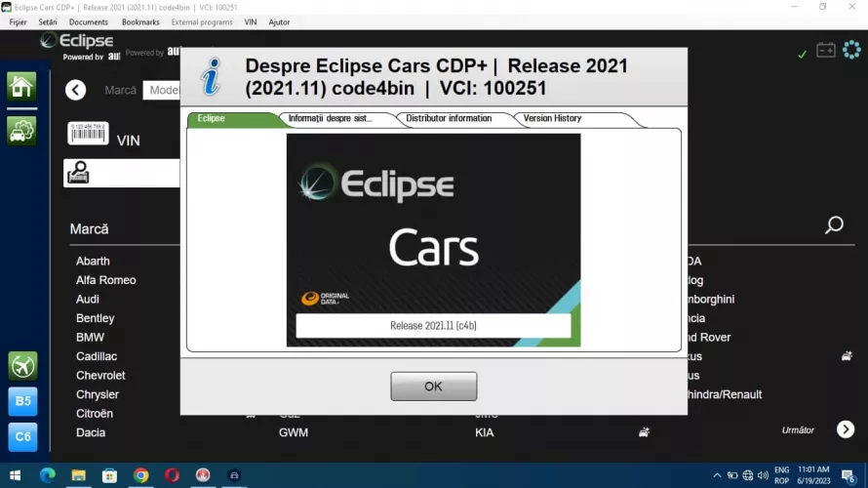The height and width of the screenshot is (488, 868).
Task: Select Cadillac brand
Action: coord(97,356)
